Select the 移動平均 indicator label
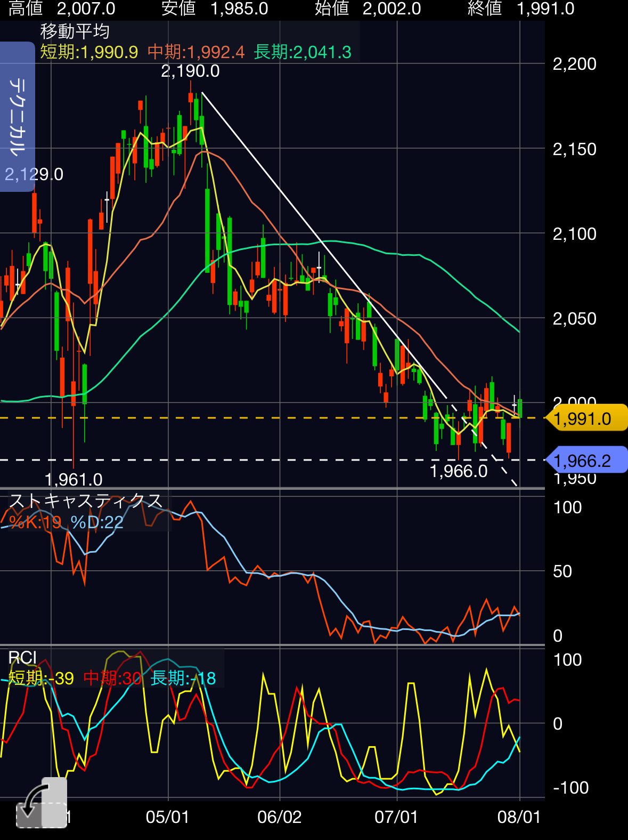The height and width of the screenshot is (840, 628). coord(75,31)
